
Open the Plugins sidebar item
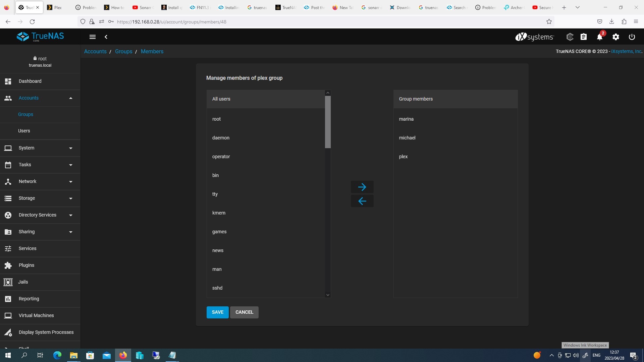pos(40,265)
